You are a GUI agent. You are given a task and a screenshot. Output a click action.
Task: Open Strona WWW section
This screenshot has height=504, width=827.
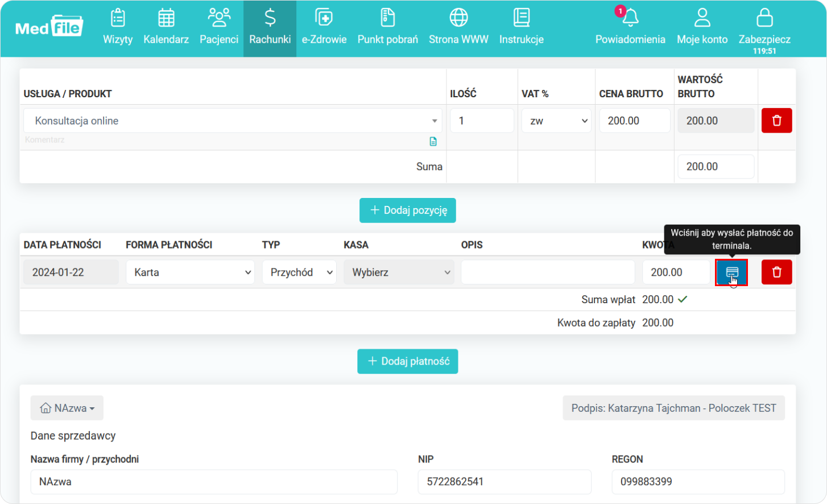coord(458,27)
